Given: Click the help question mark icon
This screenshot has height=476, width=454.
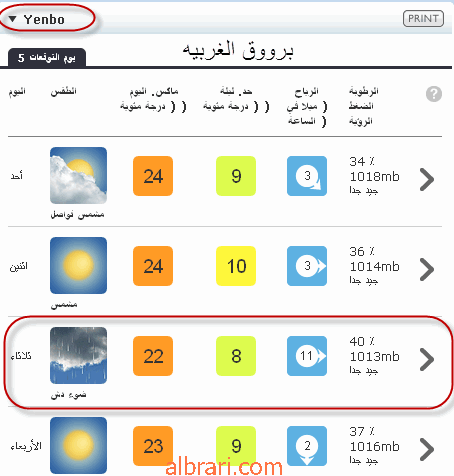Looking at the screenshot, I should tap(434, 94).
